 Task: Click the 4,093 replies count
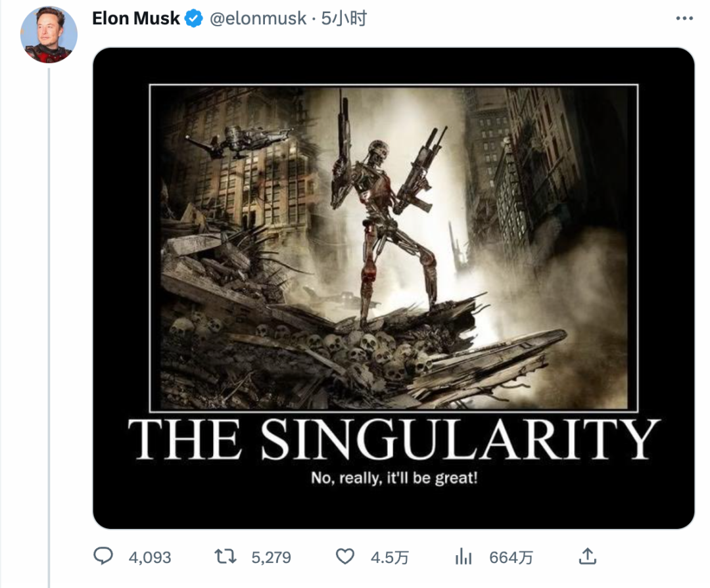(150, 558)
